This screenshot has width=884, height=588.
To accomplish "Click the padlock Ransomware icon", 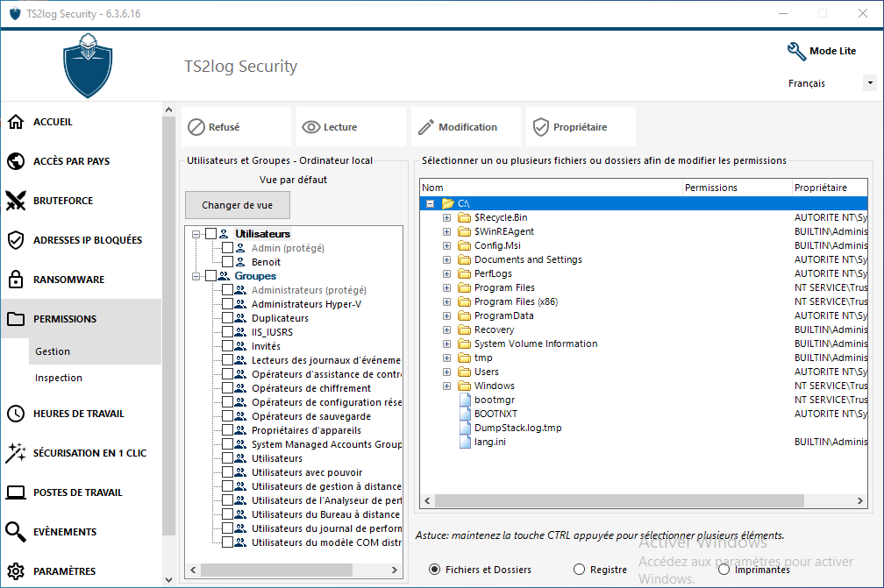I will 16,280.
